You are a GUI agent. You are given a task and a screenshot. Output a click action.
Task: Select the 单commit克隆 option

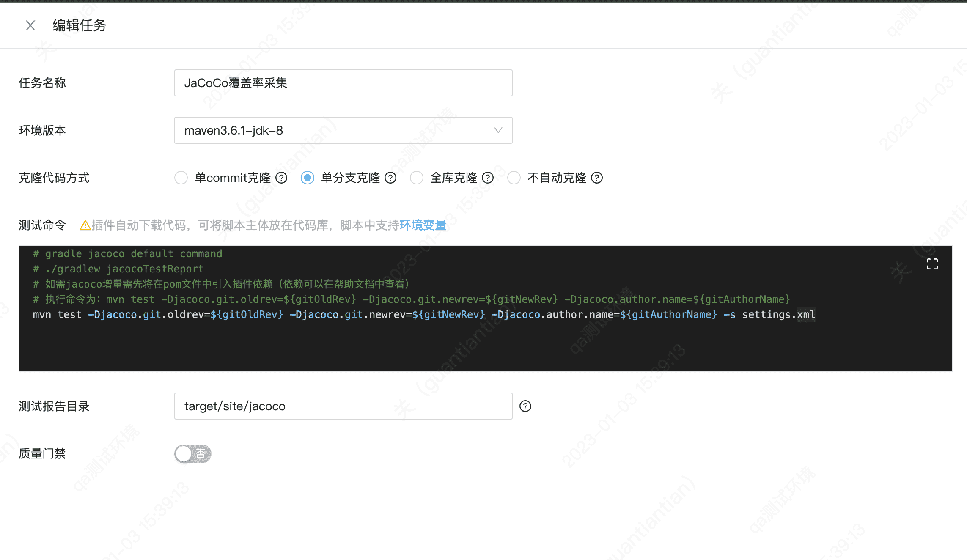click(181, 178)
